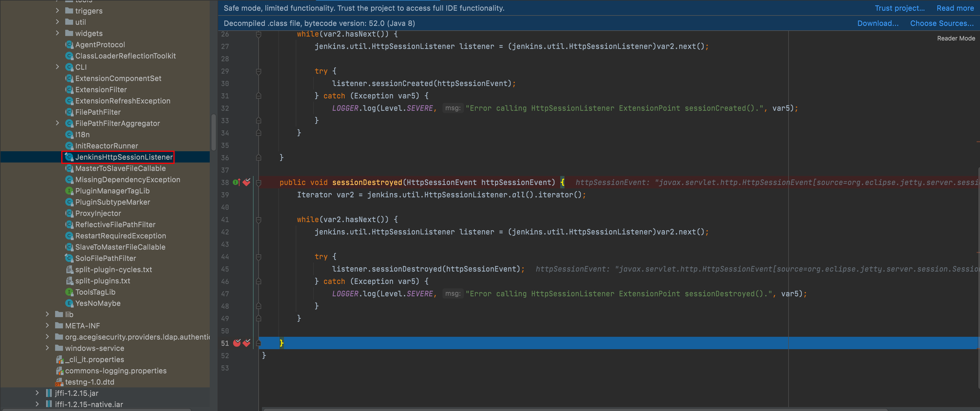
Task: Click the jffi-1.2.15.jar archive icon
Action: click(x=49, y=393)
